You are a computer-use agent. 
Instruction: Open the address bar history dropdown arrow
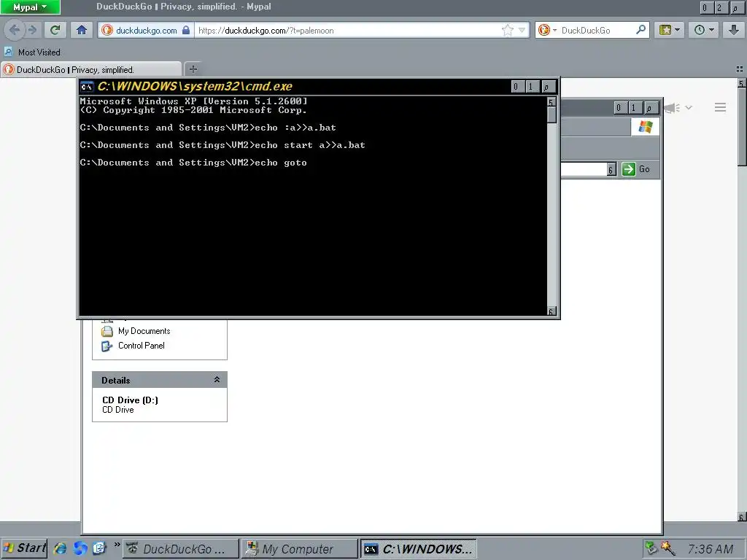click(522, 31)
